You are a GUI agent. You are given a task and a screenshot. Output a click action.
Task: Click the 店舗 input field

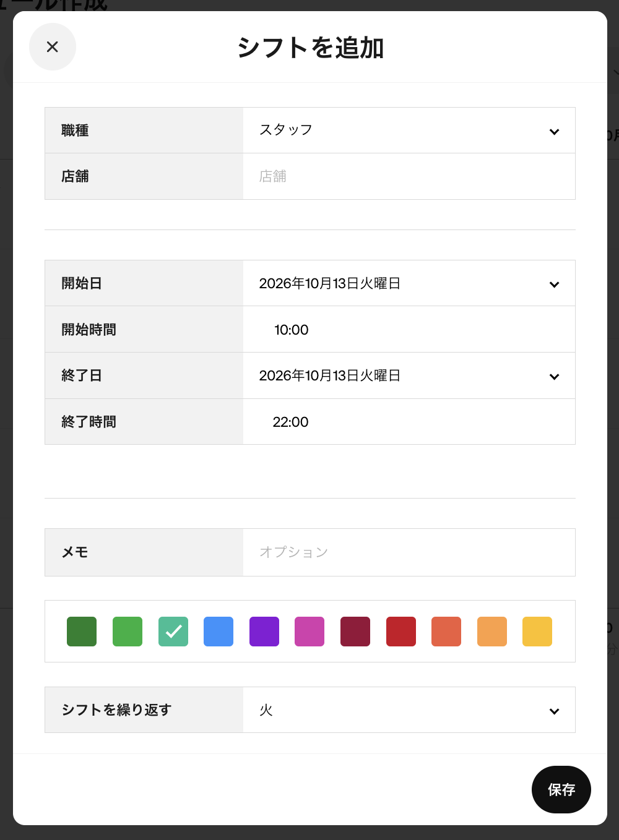(409, 176)
